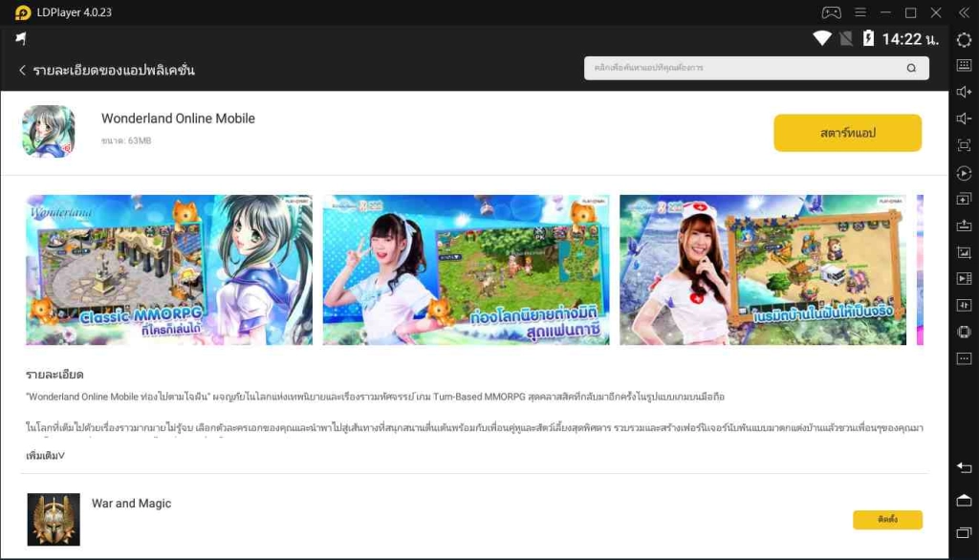This screenshot has height=560, width=979.
Task: Open LDPlayer settings gear in sidebar
Action: tap(964, 39)
